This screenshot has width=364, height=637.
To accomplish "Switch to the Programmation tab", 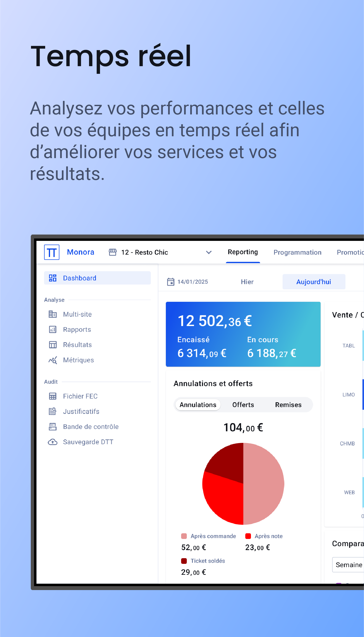I will 297,252.
